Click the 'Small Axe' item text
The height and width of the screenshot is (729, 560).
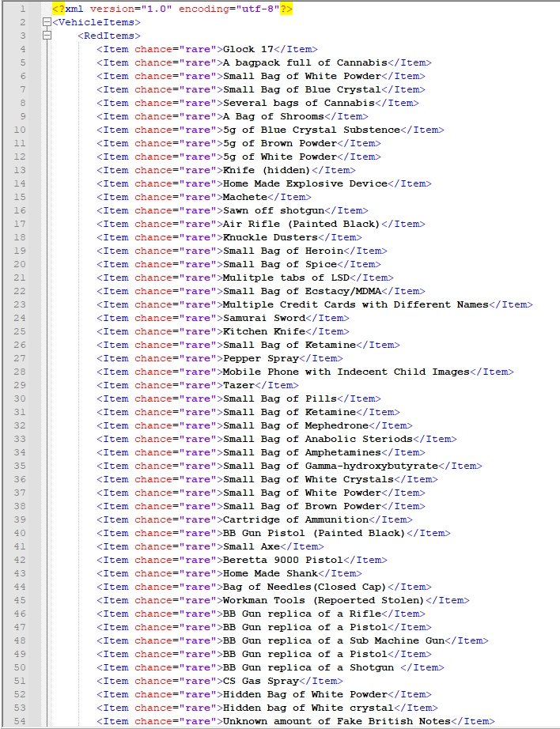[x=252, y=546]
